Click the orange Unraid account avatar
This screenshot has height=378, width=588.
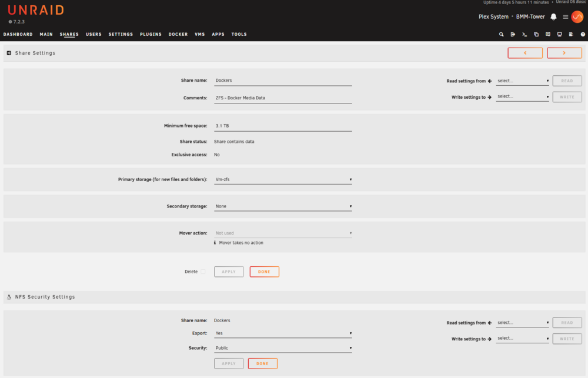[x=577, y=16]
